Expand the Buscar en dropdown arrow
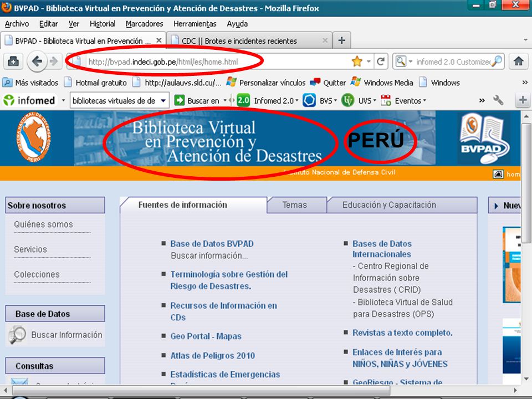Viewport: 532px width, 399px height. (x=224, y=100)
